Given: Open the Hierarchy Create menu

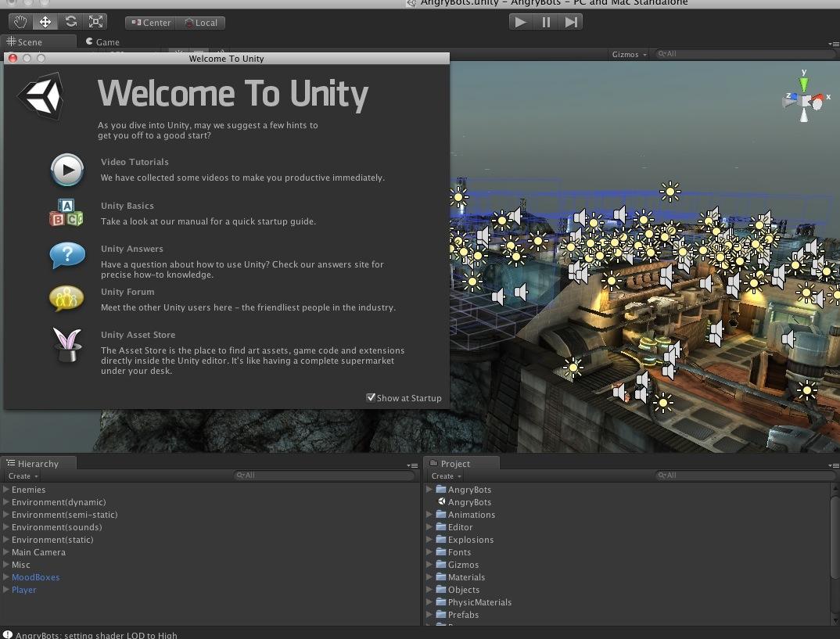Looking at the screenshot, I should (x=23, y=476).
